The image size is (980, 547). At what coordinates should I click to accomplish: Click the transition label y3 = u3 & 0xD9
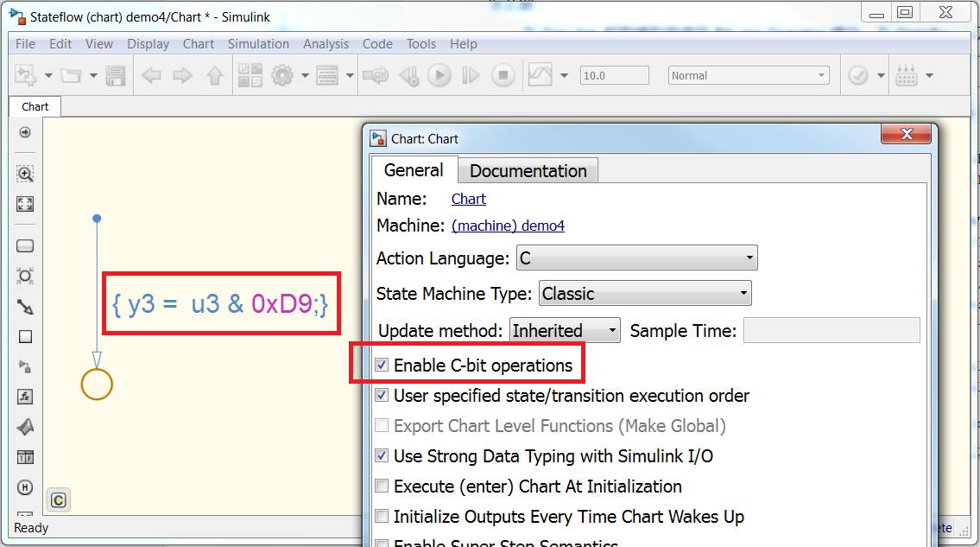tap(220, 303)
